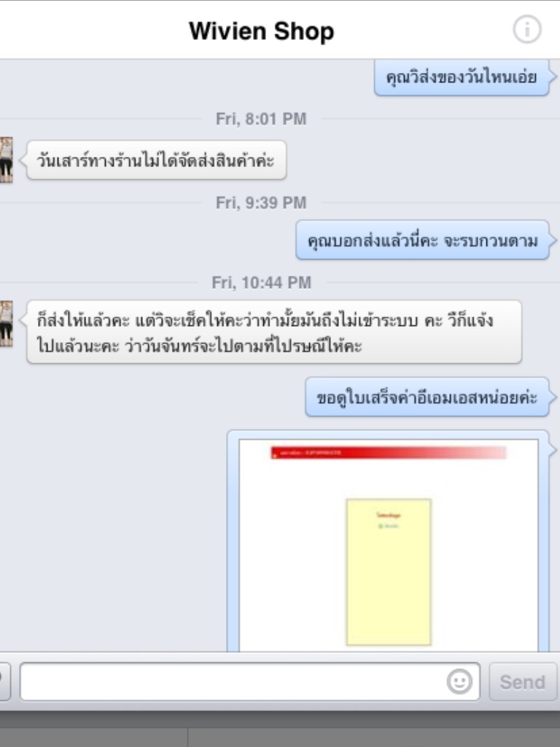This screenshot has width=560, height=747.
Task: Click the 'Fri, 8:01 PM' timestamp
Action: pos(261,119)
